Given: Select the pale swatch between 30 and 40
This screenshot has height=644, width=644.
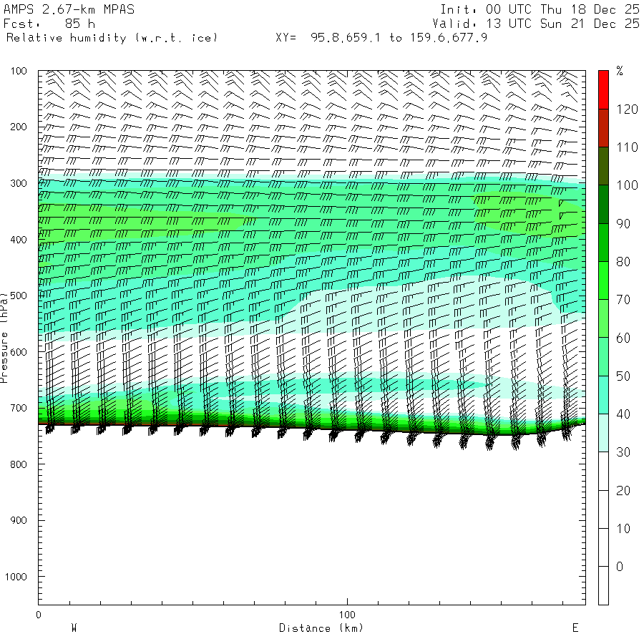Looking at the screenshot, I should pos(603,433).
